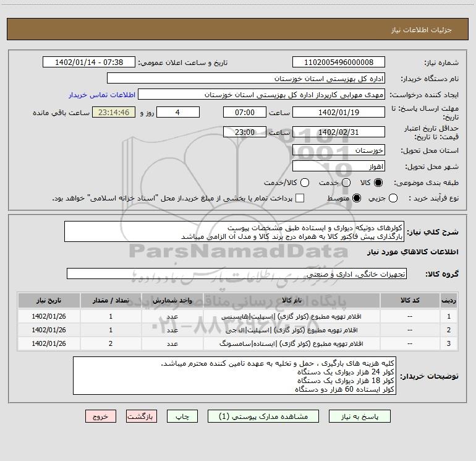Click the واحد شمارش column header
476x461 pixels.
point(172,301)
